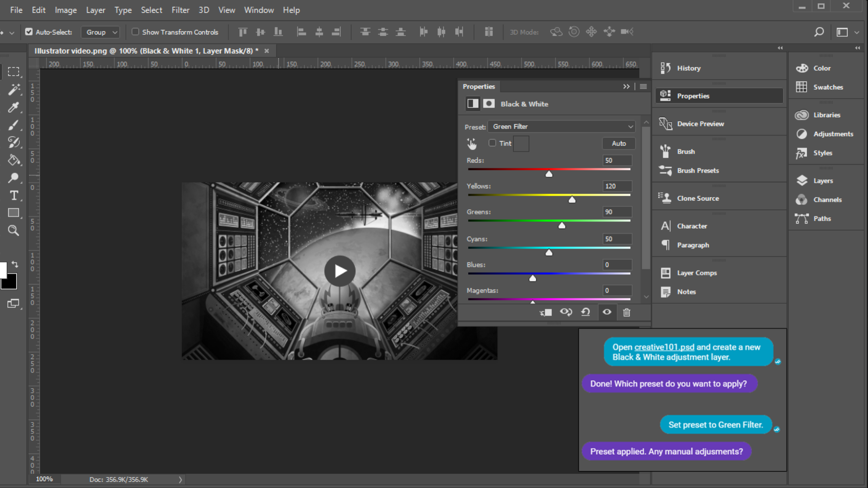Image resolution: width=868 pixels, height=488 pixels.
Task: Open the Auto-Select Group dropdown
Action: pyautogui.click(x=100, y=32)
